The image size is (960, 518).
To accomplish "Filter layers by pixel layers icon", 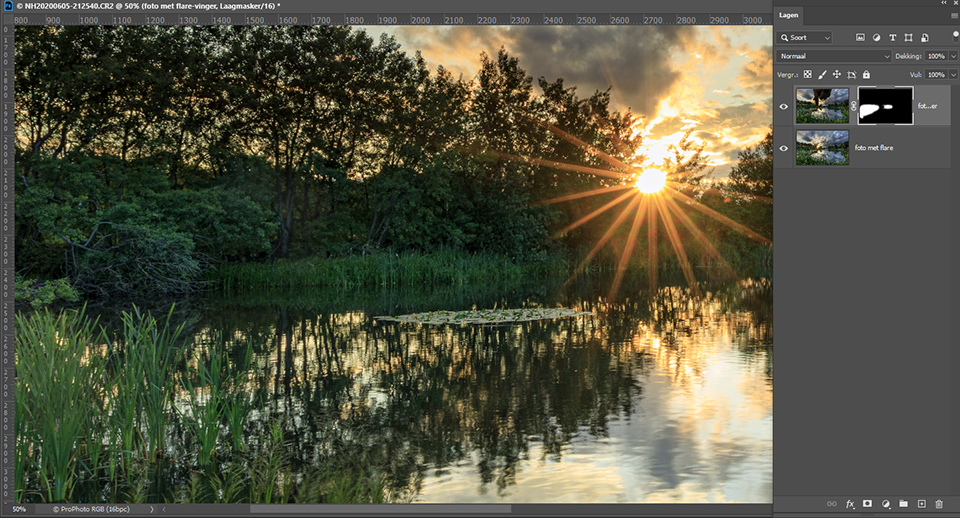I will click(860, 37).
